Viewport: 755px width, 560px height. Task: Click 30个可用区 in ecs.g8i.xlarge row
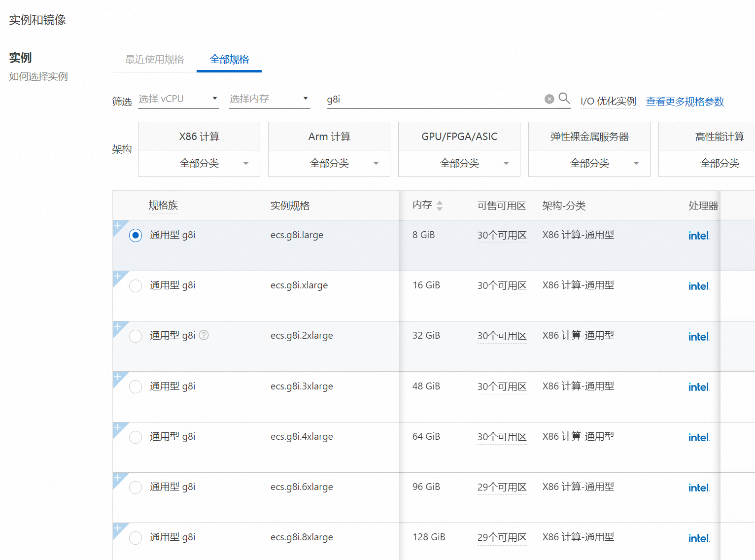pos(502,286)
